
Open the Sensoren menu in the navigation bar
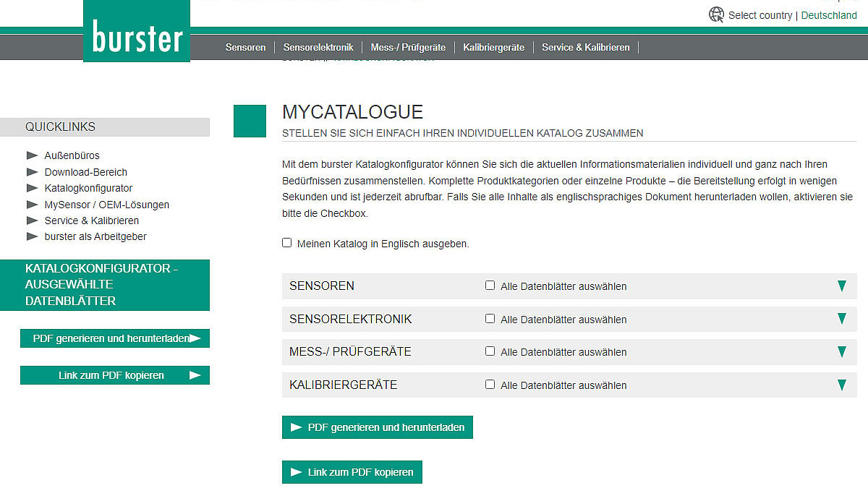[245, 47]
